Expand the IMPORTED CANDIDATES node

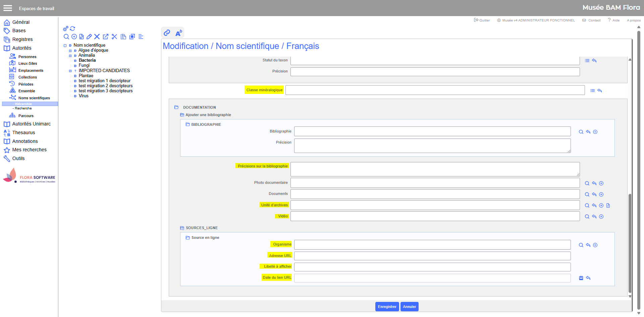click(x=70, y=71)
